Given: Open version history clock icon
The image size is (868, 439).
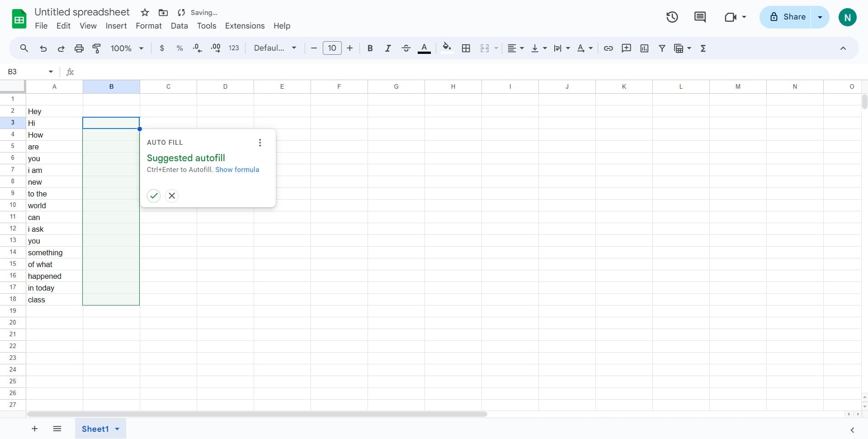Looking at the screenshot, I should (672, 17).
